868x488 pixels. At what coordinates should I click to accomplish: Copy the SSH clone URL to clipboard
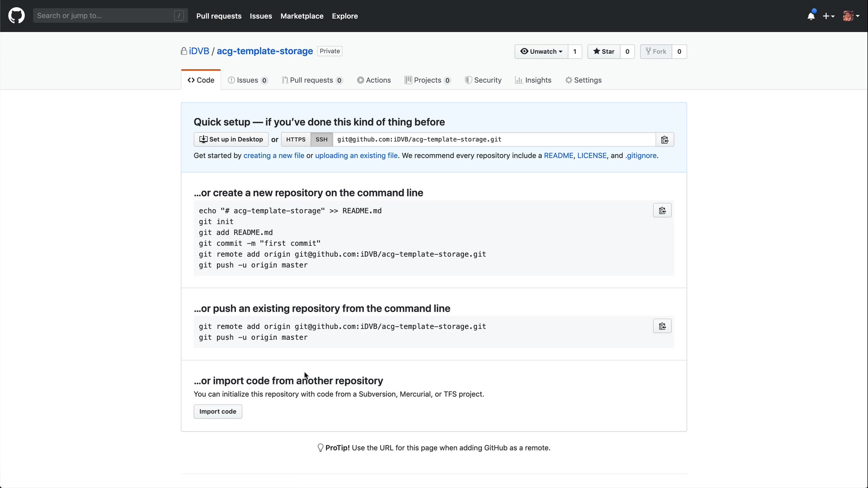click(x=665, y=140)
